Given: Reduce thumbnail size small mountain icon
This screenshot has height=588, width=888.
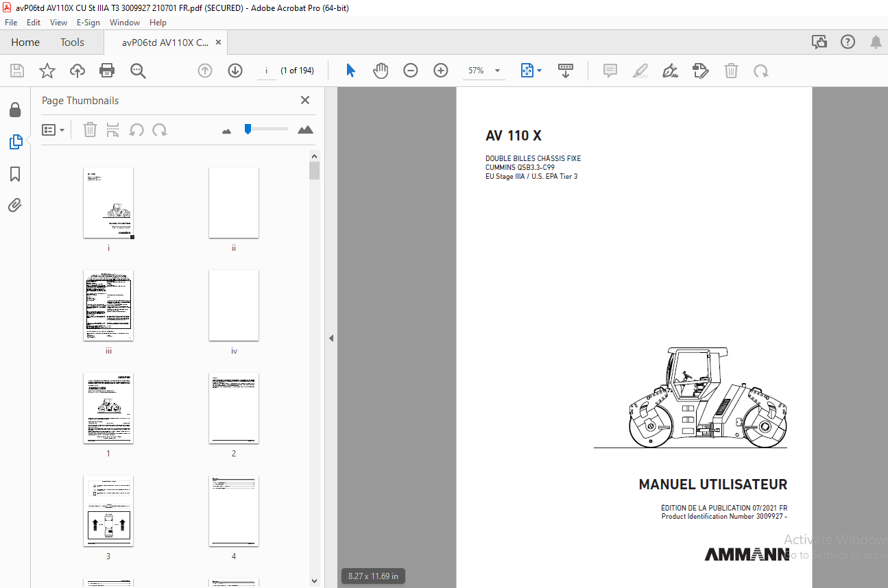Looking at the screenshot, I should pyautogui.click(x=227, y=130).
